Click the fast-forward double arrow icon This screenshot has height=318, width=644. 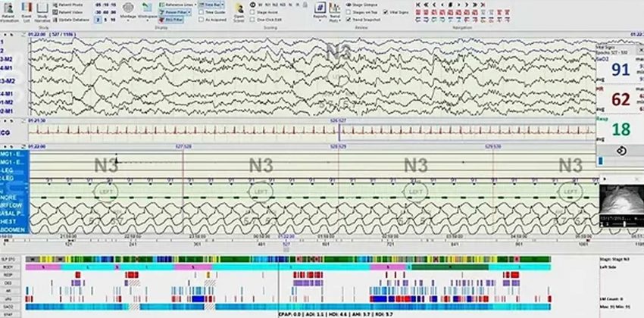475,5
